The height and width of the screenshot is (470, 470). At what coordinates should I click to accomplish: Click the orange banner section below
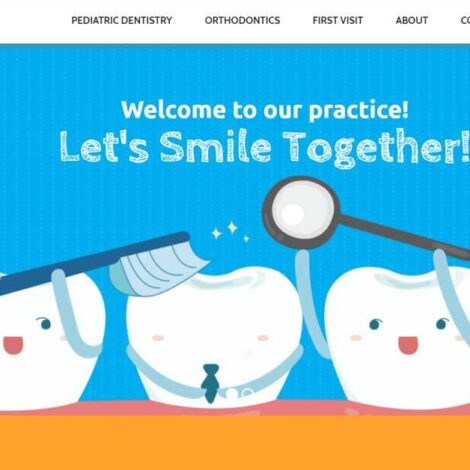click(235, 443)
